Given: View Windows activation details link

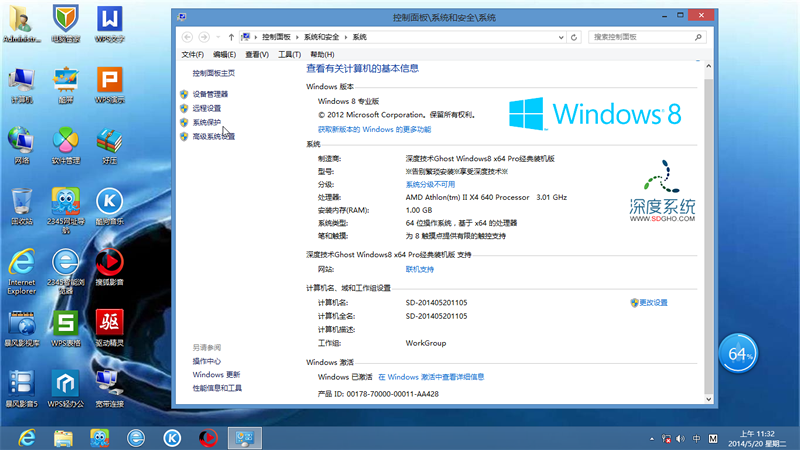Looking at the screenshot, I should [x=431, y=377].
